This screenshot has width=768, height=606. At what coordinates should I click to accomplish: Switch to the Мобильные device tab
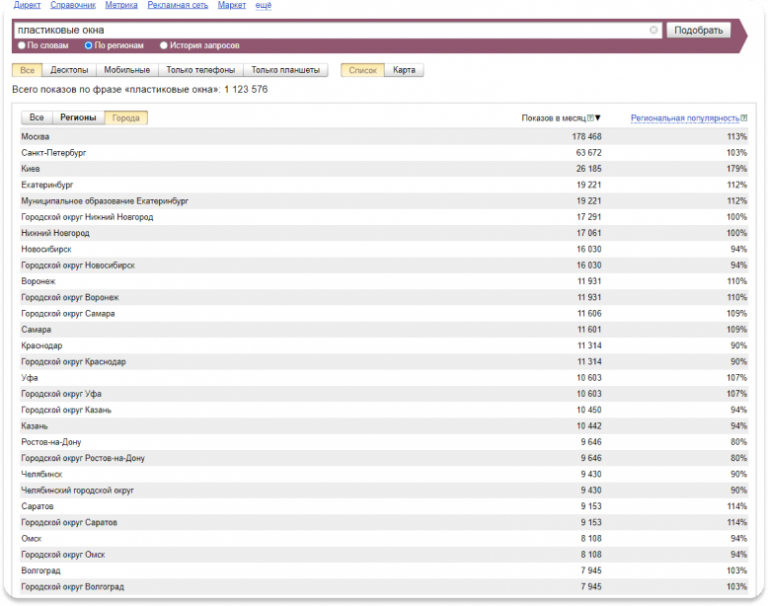[127, 70]
